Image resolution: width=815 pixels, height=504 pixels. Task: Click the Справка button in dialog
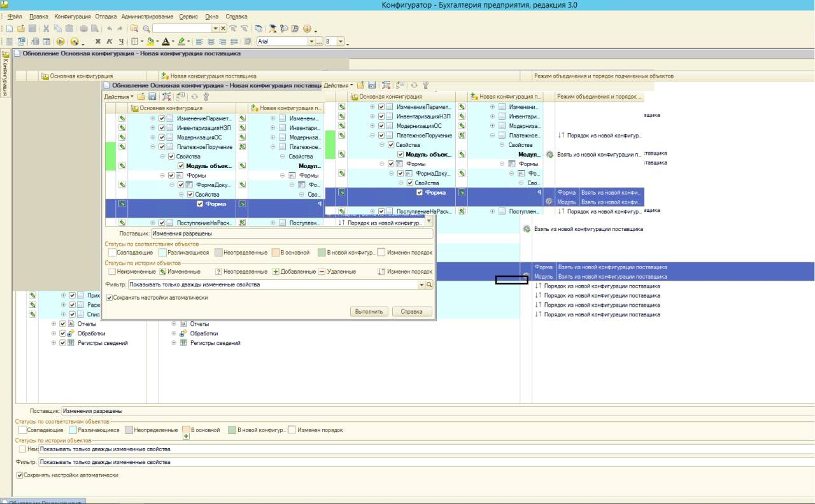412,312
